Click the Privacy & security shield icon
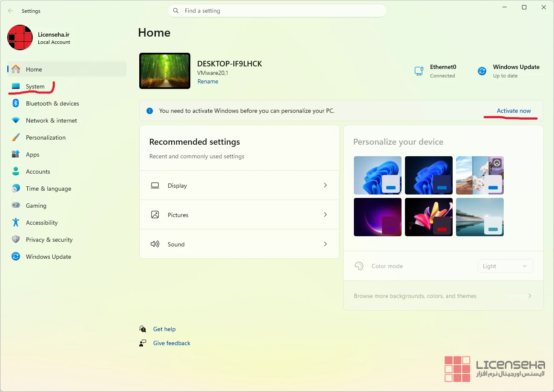This screenshot has width=554, height=392. point(16,240)
